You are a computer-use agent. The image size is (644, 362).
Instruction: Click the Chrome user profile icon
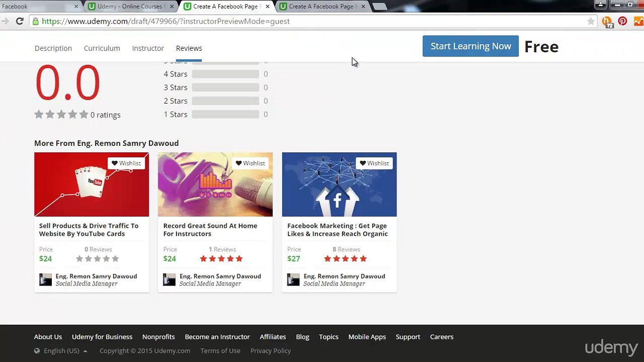coord(600,5)
